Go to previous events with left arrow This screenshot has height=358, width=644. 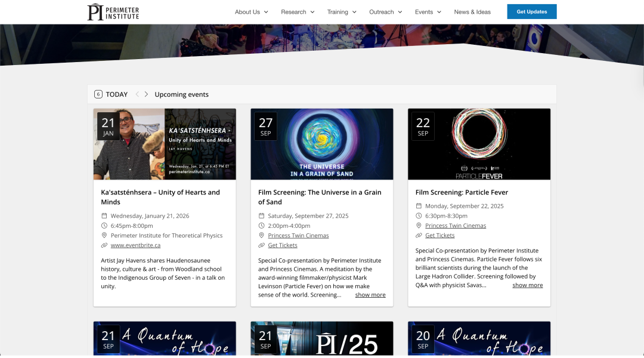pos(137,94)
